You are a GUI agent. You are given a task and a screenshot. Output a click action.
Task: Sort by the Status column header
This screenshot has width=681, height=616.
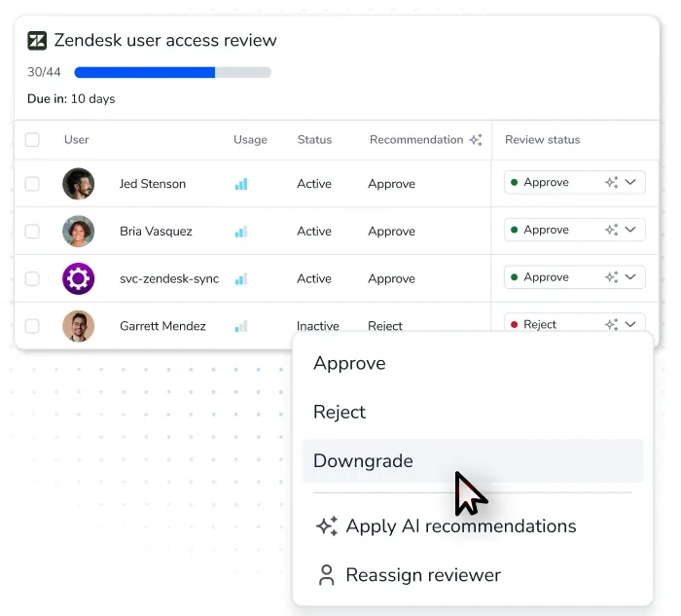pyautogui.click(x=314, y=139)
